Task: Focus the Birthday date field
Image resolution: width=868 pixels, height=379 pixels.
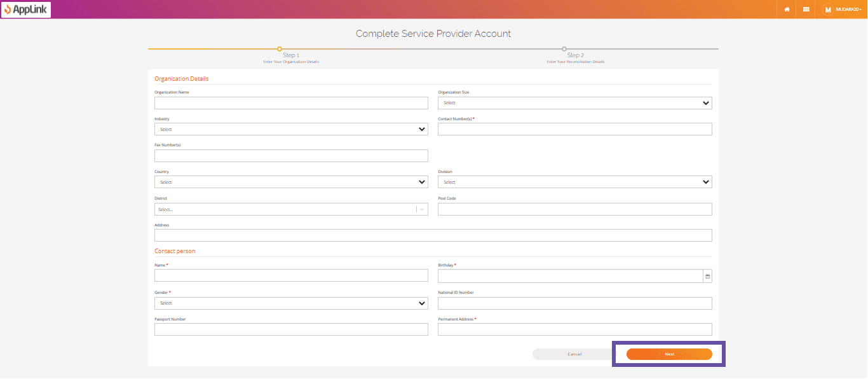Action: pyautogui.click(x=571, y=276)
